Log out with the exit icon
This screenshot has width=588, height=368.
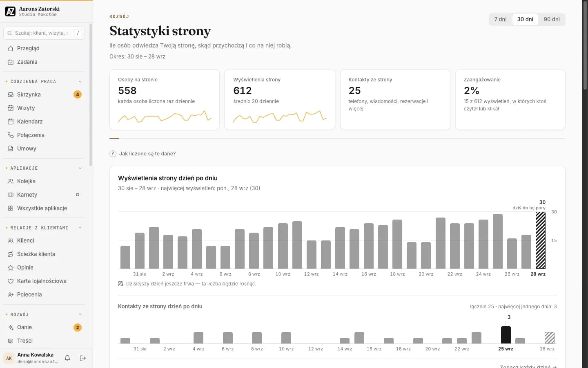pyautogui.click(x=83, y=358)
